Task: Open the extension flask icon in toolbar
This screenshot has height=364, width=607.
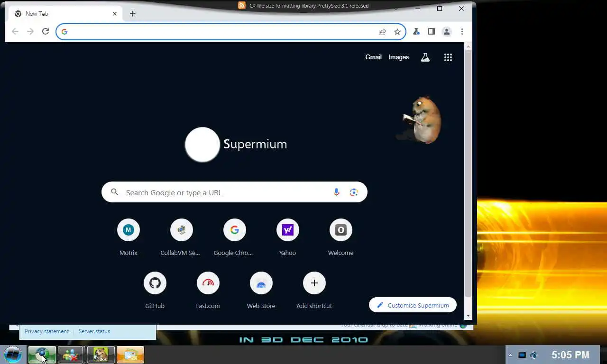Action: click(x=416, y=32)
